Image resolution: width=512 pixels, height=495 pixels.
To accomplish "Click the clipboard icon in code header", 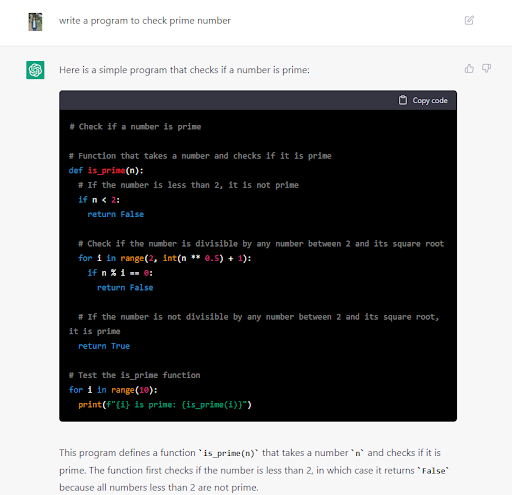I will (403, 100).
